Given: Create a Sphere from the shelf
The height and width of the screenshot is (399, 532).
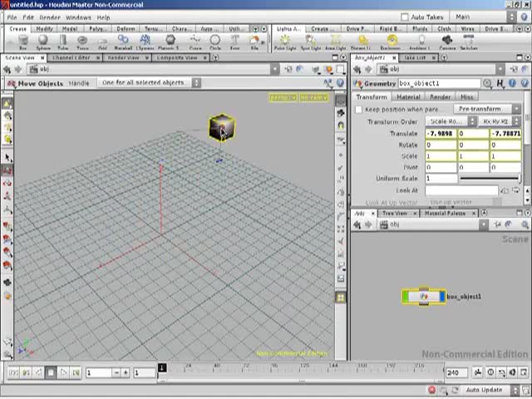Looking at the screenshot, I should (x=43, y=42).
